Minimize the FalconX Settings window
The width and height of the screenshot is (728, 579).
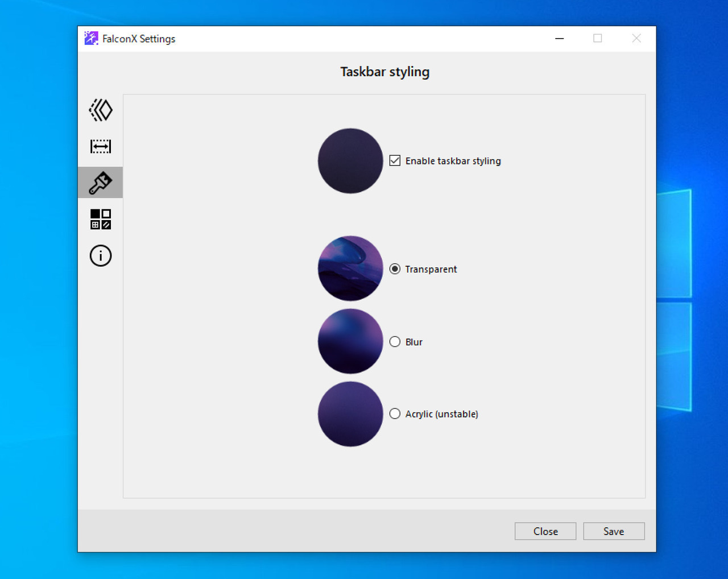pos(560,38)
